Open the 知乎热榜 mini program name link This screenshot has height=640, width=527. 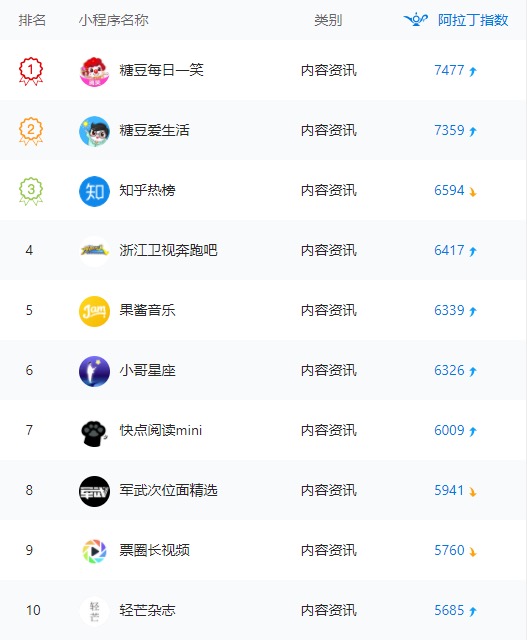[x=147, y=191]
